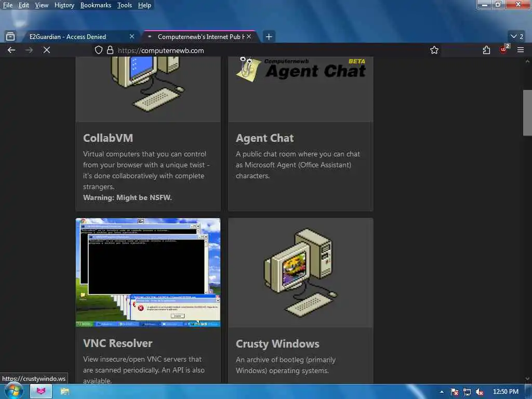The image size is (532, 399).
Task: Click the page vertical scrollbar thumb
Action: pos(527,113)
